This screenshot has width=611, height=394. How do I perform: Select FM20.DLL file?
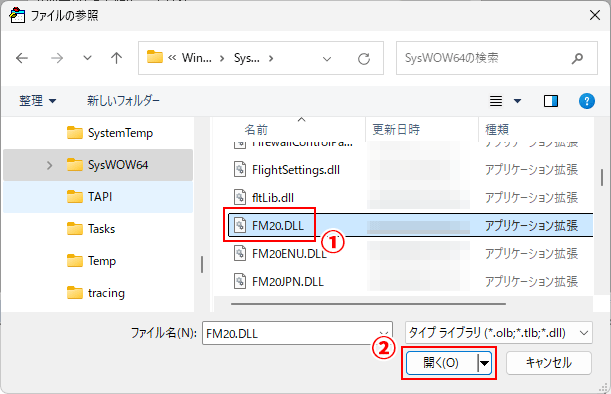pyautogui.click(x=411, y=225)
